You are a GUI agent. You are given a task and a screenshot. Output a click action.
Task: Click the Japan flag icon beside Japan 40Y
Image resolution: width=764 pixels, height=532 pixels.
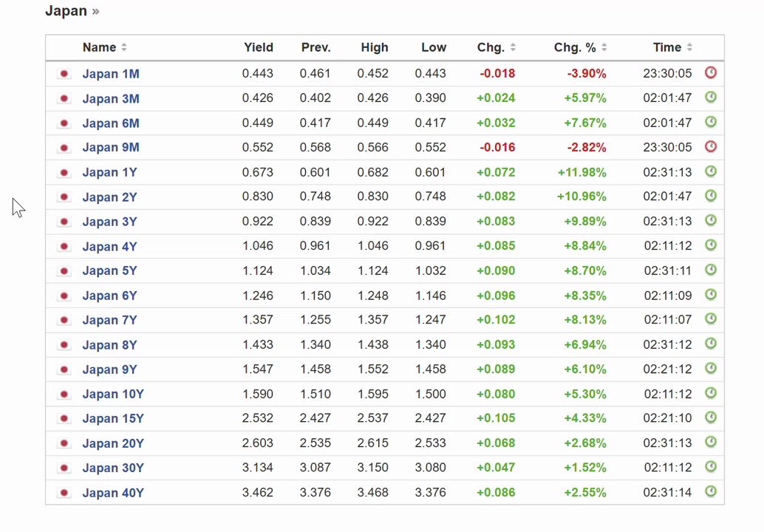click(64, 493)
